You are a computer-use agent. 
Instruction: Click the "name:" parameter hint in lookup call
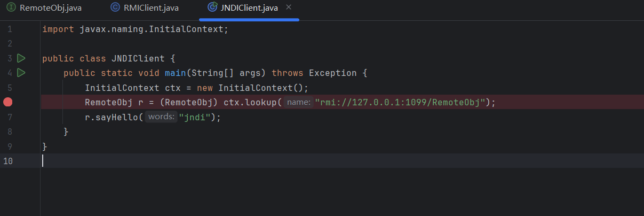[x=299, y=102]
